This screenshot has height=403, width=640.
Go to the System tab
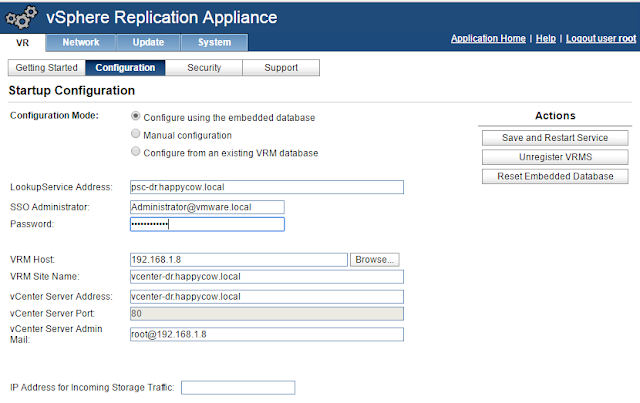(214, 42)
